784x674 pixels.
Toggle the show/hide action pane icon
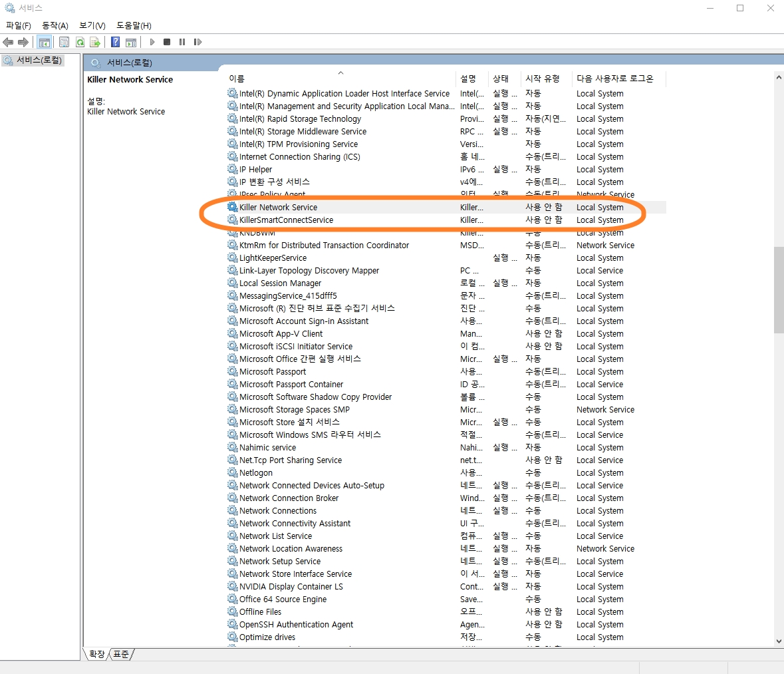131,42
